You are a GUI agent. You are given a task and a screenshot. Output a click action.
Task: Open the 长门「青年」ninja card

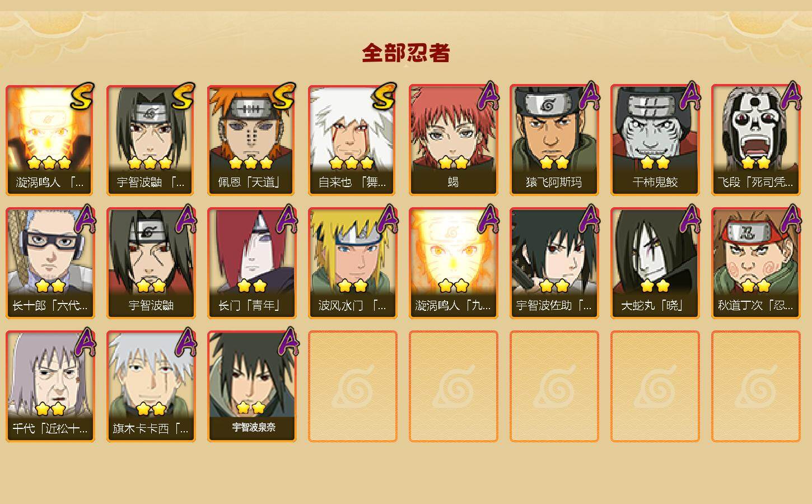pos(251,263)
